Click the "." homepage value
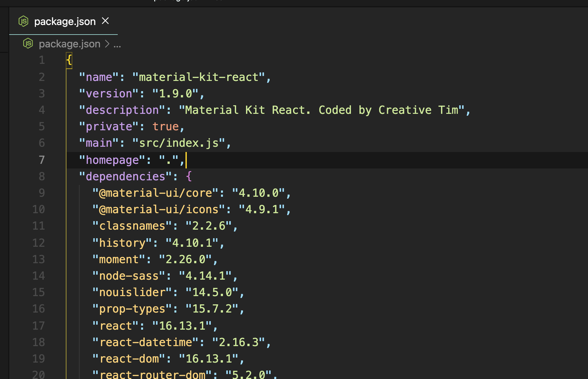The image size is (588, 379). [169, 160]
